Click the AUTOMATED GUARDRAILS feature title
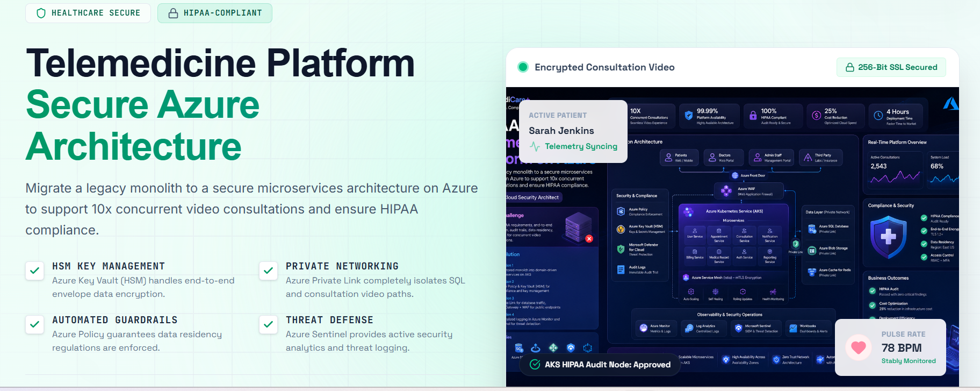Screen dimensions: 980x391 [x=115, y=320]
